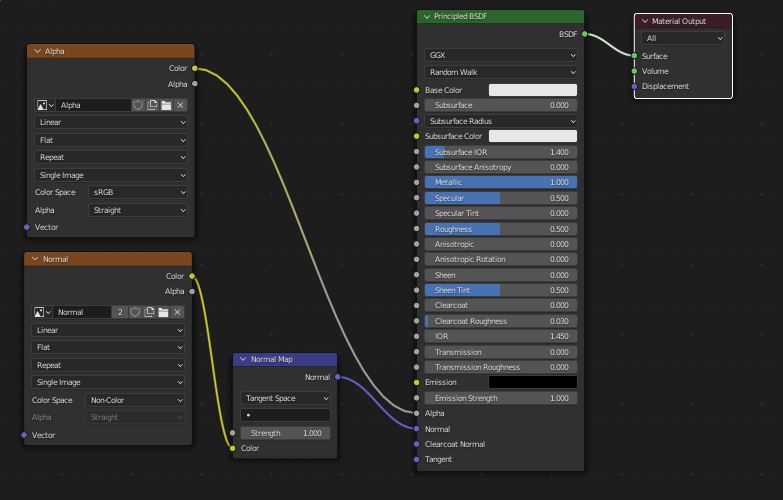Viewport: 783px width, 500px height.
Task: Click the black Emission color swatch
Action: point(532,382)
